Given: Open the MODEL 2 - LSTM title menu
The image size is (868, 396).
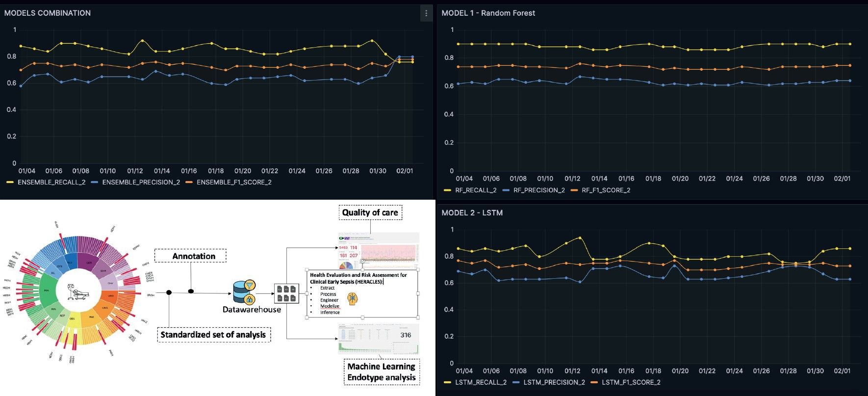Looking at the screenshot, I should [472, 213].
